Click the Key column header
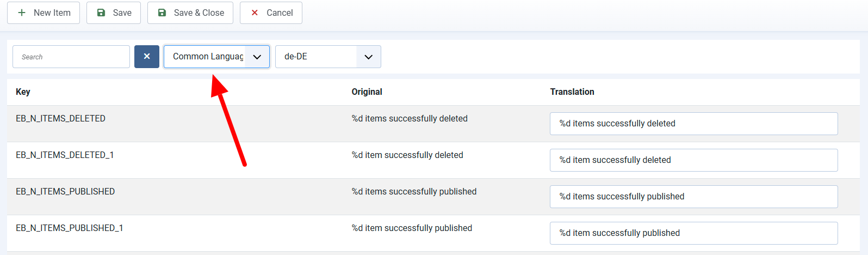Image resolution: width=868 pixels, height=255 pixels. coord(23,92)
